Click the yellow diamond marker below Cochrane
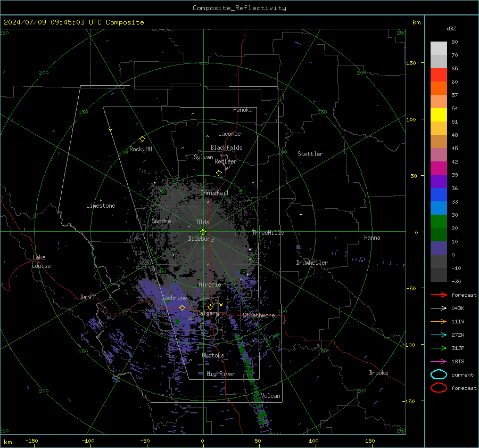Image resolution: width=479 pixels, height=448 pixels. coord(182,307)
